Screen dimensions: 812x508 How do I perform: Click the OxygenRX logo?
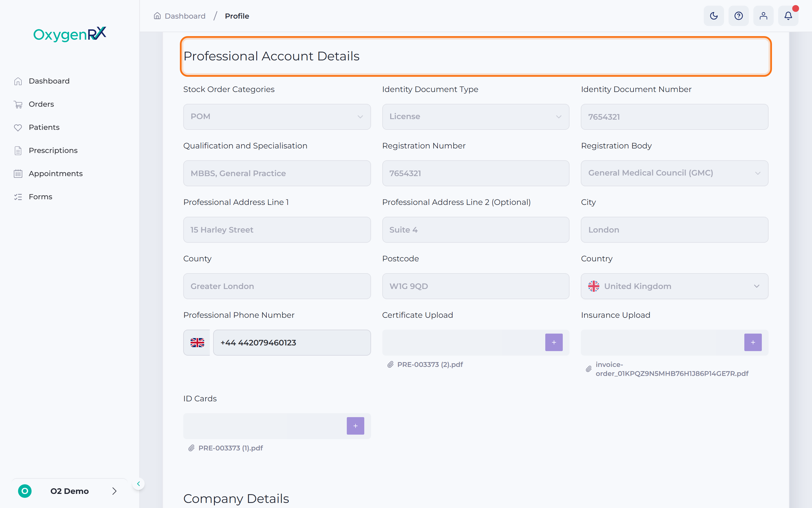70,34
